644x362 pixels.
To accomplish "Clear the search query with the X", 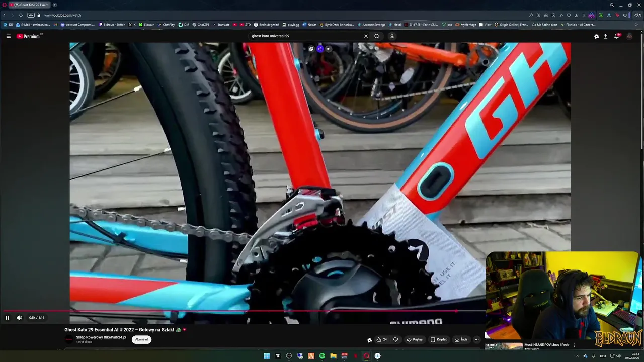I will click(366, 36).
